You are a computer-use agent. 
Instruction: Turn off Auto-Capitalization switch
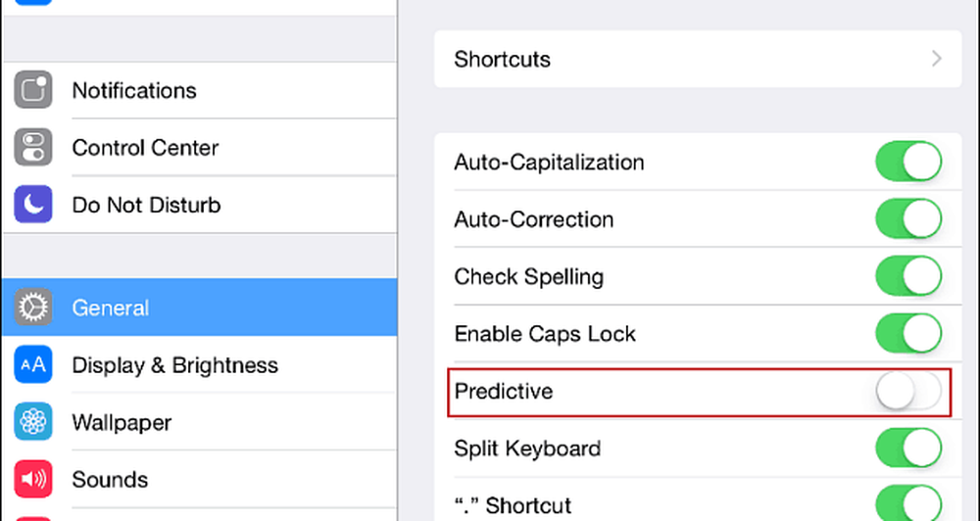[x=908, y=163]
